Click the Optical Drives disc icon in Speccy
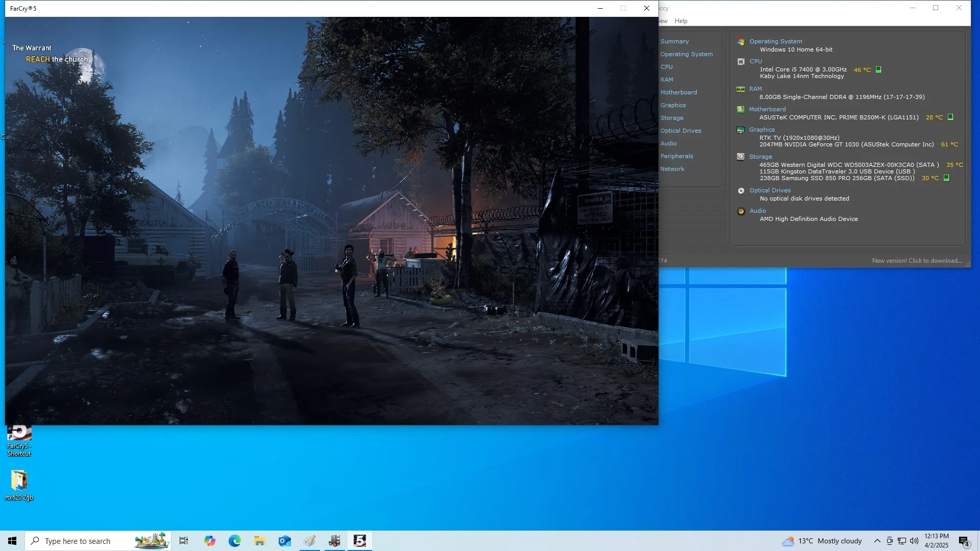980x551 pixels. click(741, 190)
